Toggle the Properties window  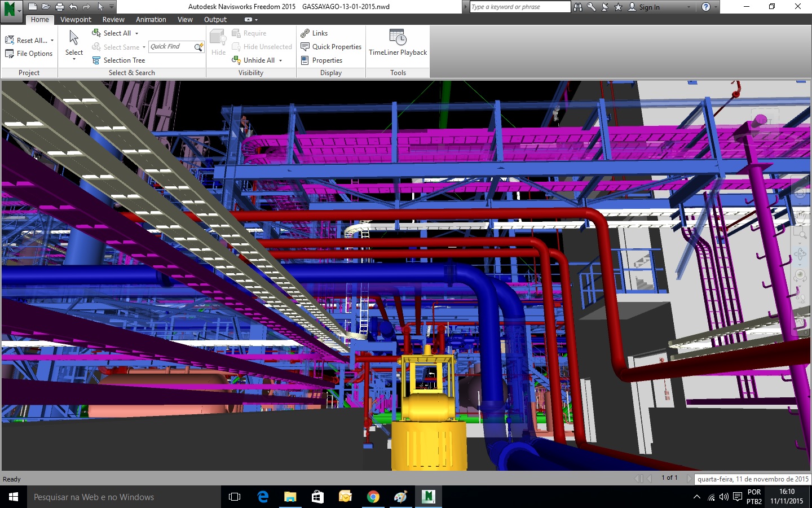(321, 60)
